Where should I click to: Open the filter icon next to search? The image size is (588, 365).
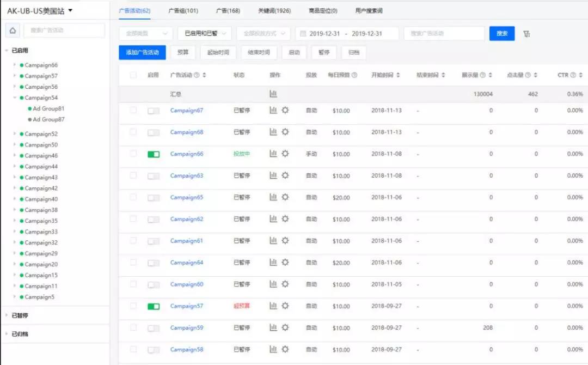coord(526,34)
